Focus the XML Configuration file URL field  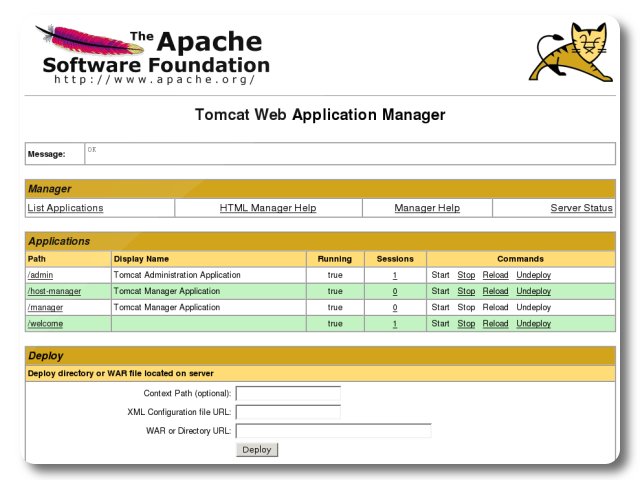[x=288, y=412]
